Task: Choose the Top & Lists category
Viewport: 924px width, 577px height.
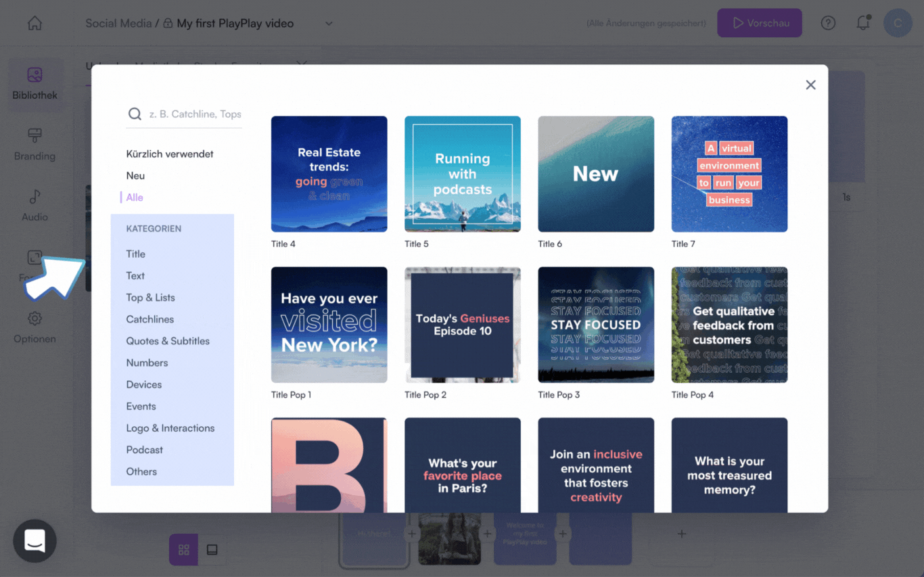Action: point(150,297)
